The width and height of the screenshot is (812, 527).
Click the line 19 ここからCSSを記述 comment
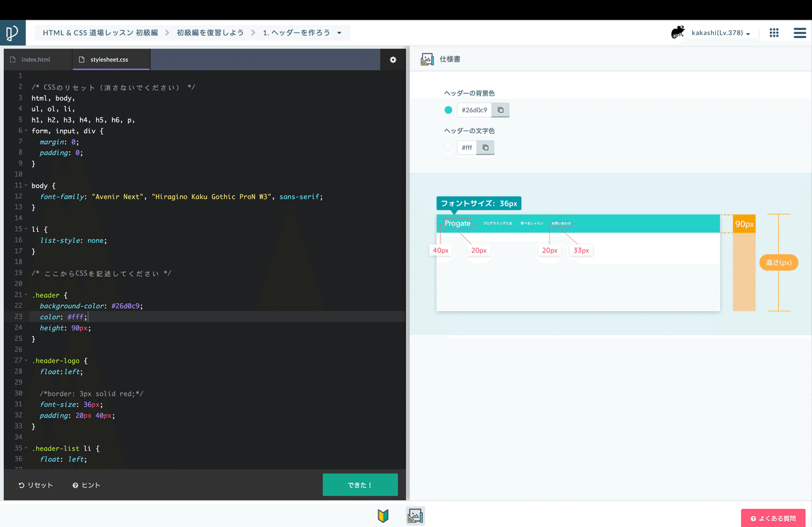(101, 273)
